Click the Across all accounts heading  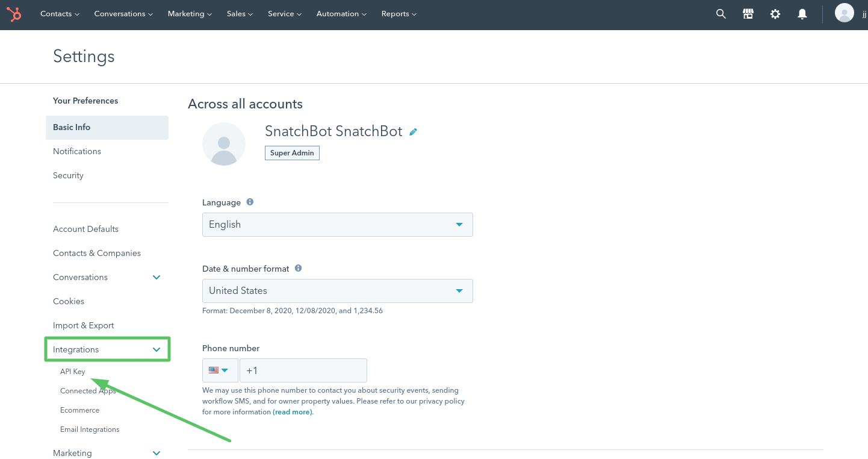click(x=245, y=104)
